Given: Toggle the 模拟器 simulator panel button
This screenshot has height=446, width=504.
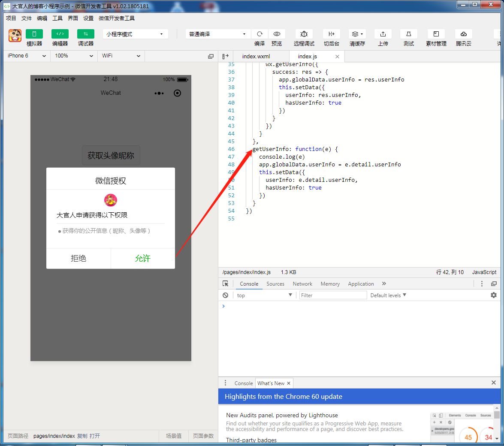Looking at the screenshot, I should click(34, 34).
